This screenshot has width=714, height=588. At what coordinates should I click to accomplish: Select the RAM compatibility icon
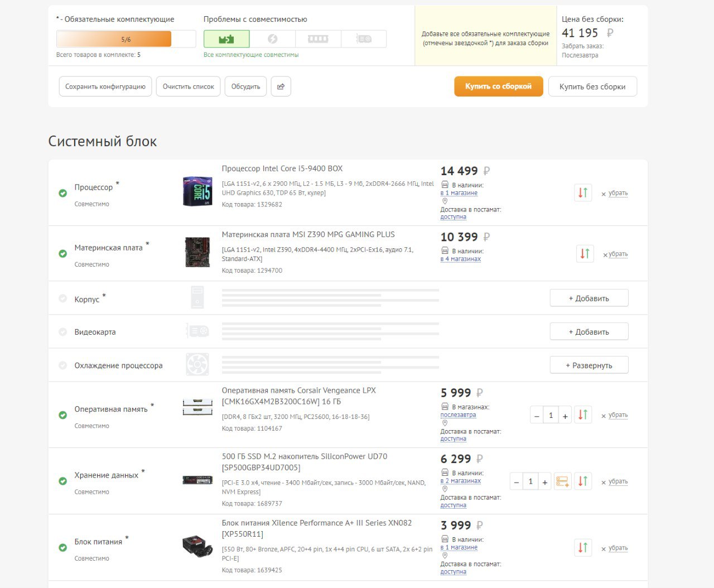tap(318, 39)
